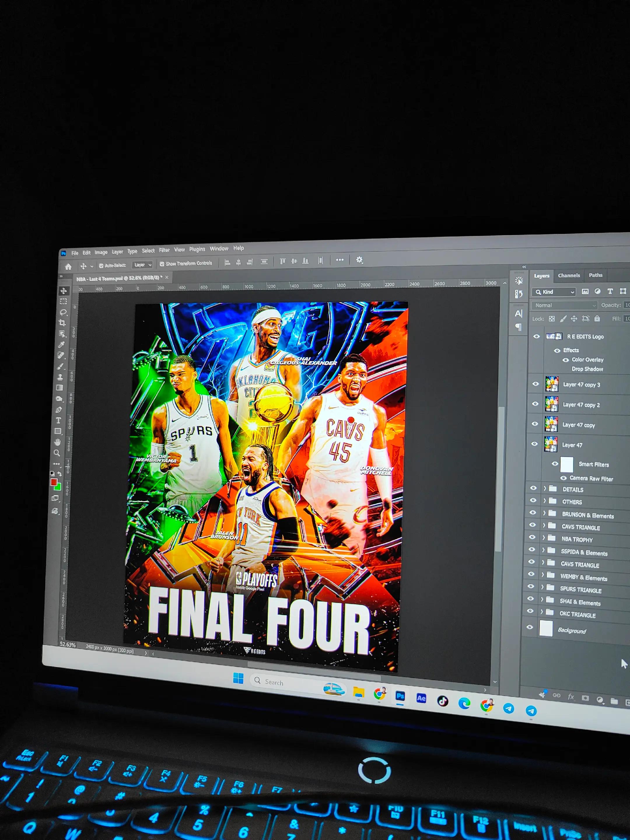630x840 pixels.
Task: Select the Spot Healing Brush tool
Action: click(61, 356)
